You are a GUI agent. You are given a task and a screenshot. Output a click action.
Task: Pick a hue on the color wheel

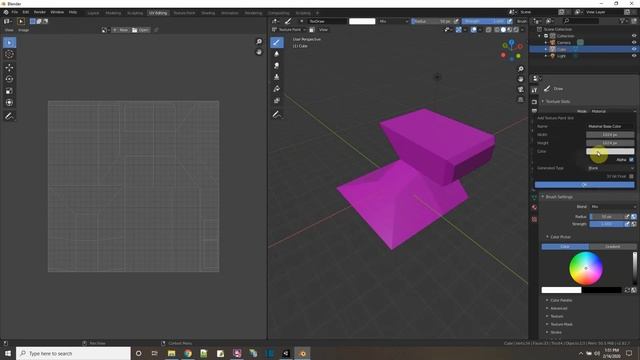(586, 268)
